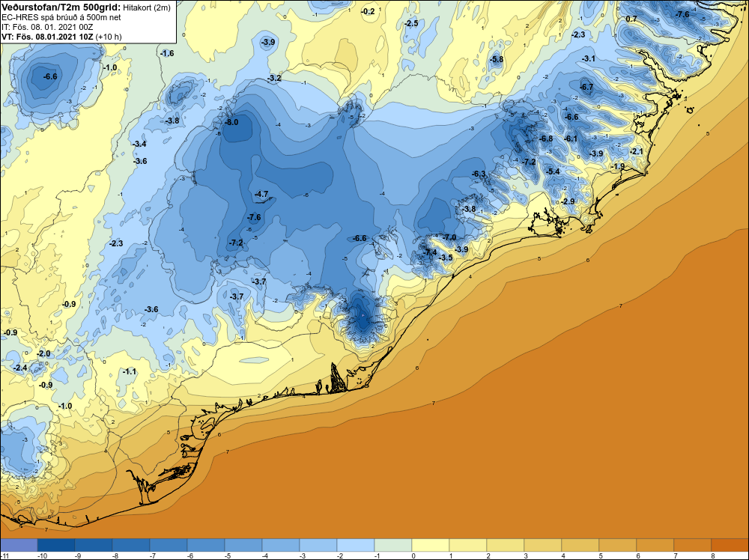Click the -6.1 temperature value
The height and width of the screenshot is (560, 749).
tap(570, 139)
